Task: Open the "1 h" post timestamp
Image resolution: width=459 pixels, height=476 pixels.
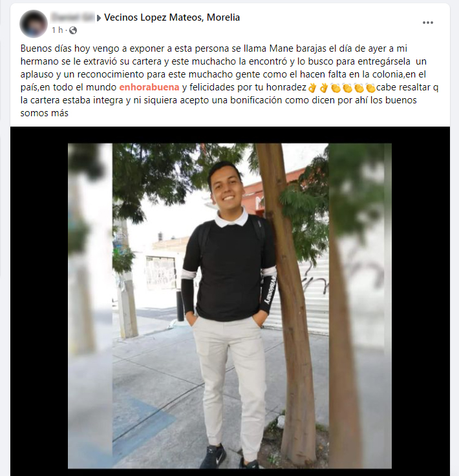Action: click(57, 30)
